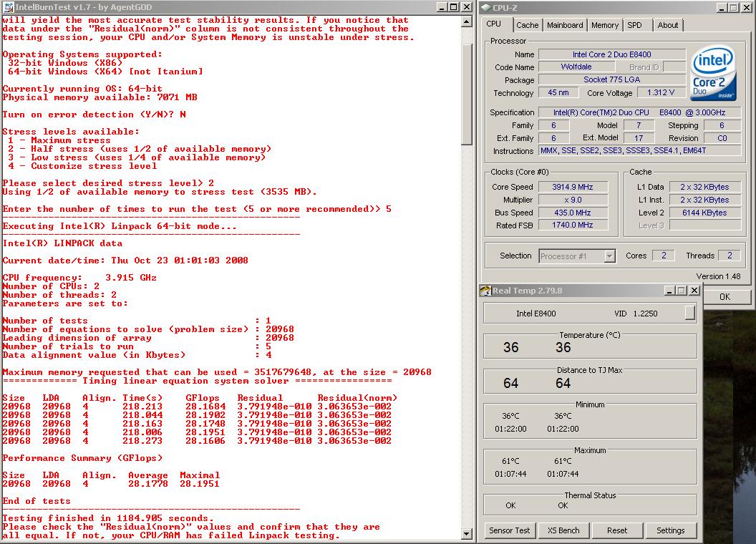Click the 61°C maximum temperature for first core
The width and height of the screenshot is (756, 544).
[510, 461]
